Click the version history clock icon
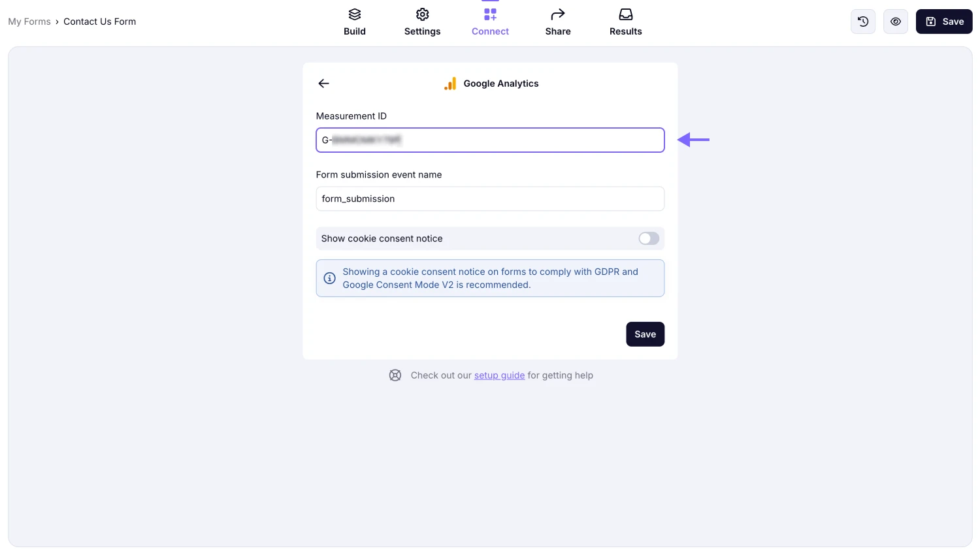The image size is (980, 555). pyautogui.click(x=862, y=21)
